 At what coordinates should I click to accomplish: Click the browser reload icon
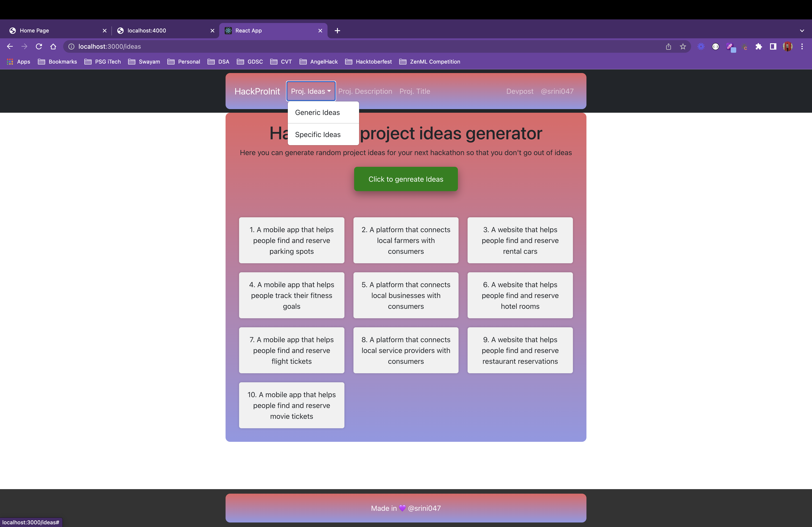click(x=39, y=46)
